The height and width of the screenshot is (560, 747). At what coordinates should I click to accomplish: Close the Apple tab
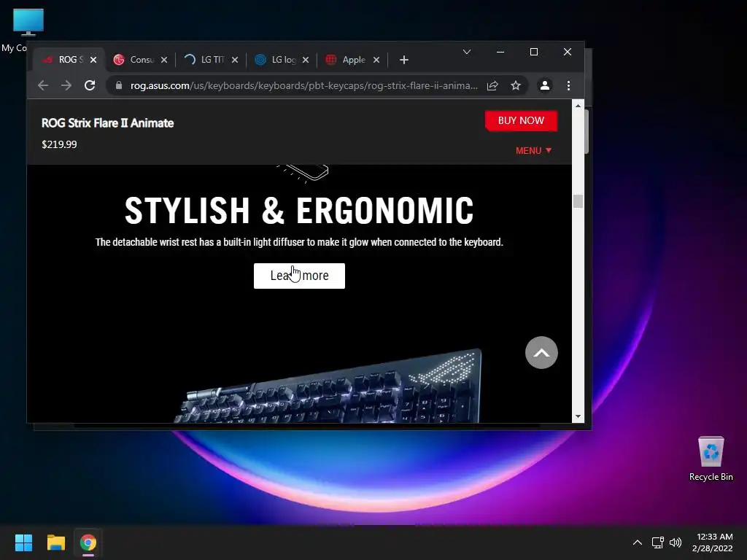(x=376, y=60)
